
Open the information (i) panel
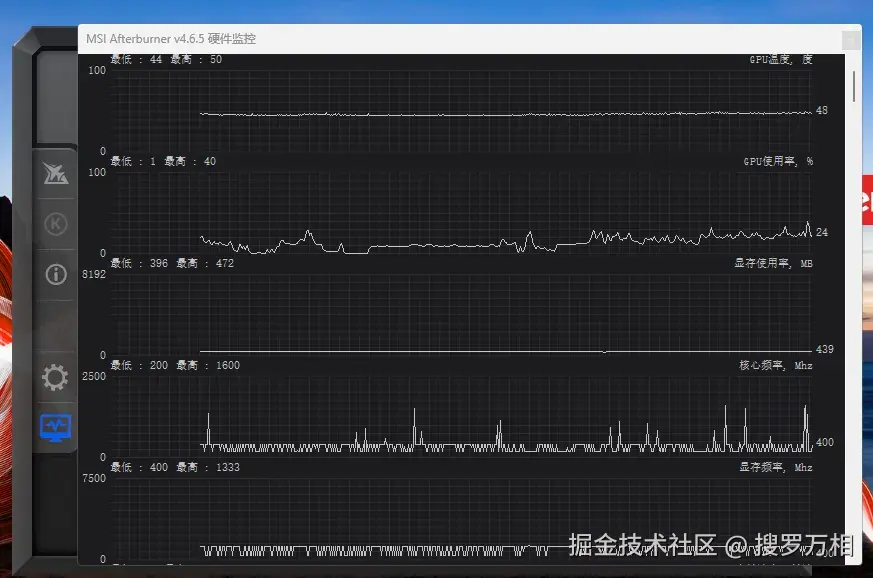56,274
